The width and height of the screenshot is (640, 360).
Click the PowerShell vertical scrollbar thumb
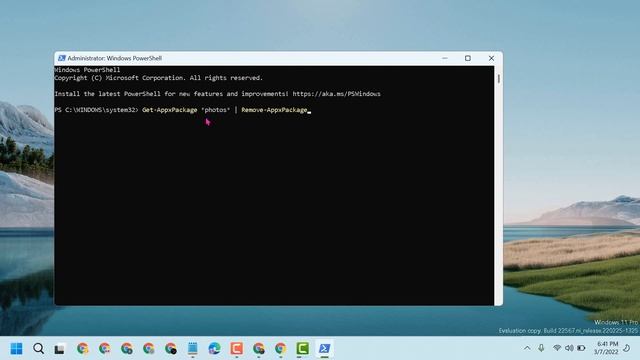click(x=498, y=78)
